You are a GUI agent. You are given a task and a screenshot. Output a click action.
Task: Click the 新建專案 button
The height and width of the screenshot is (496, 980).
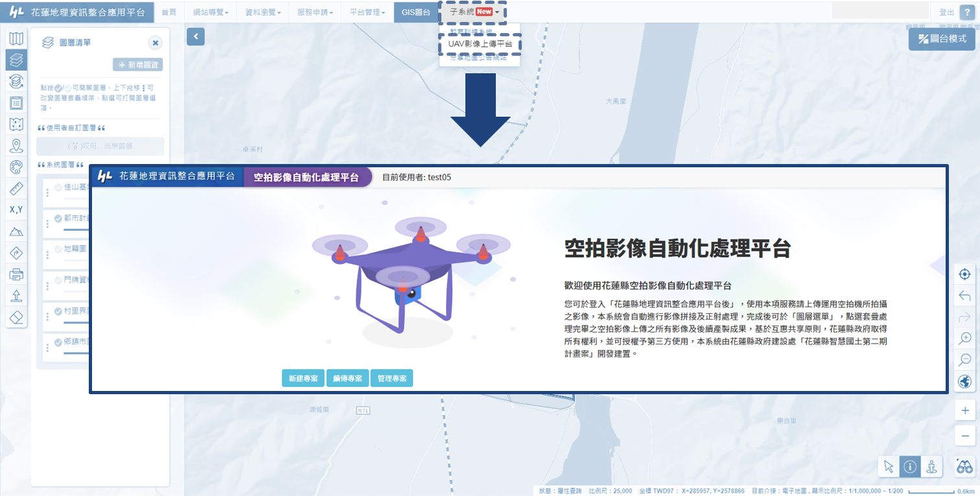coord(303,379)
